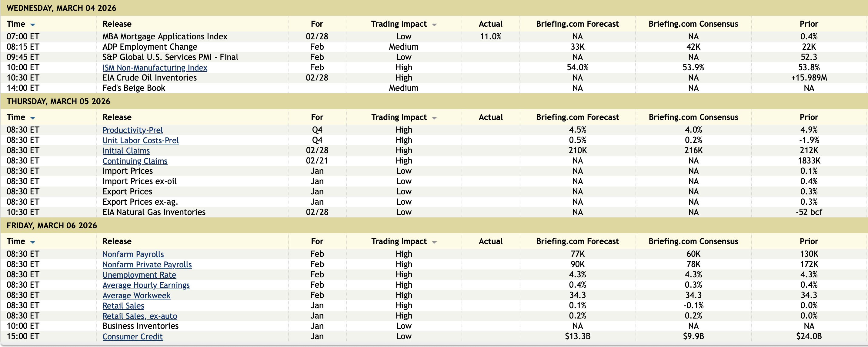This screenshot has width=868, height=347.
Task: Open the Average Workweek link
Action: pyautogui.click(x=136, y=295)
